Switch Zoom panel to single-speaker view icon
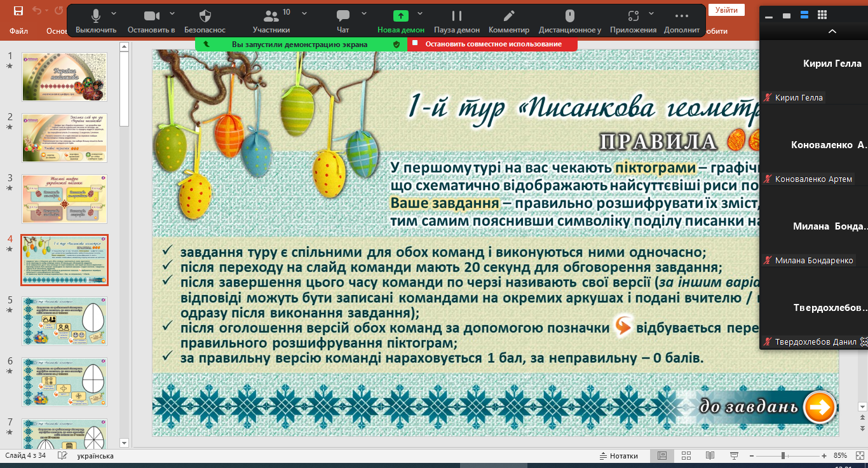This screenshot has width=868, height=468. 787,15
